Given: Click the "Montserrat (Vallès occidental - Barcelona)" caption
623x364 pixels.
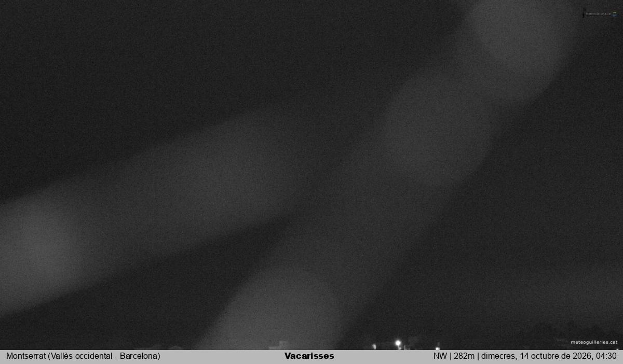Looking at the screenshot, I should tap(83, 356).
